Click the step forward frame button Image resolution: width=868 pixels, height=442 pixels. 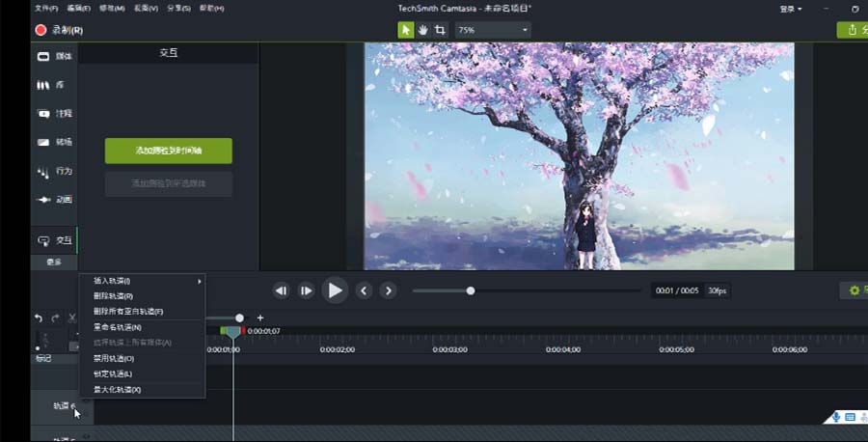(x=306, y=290)
